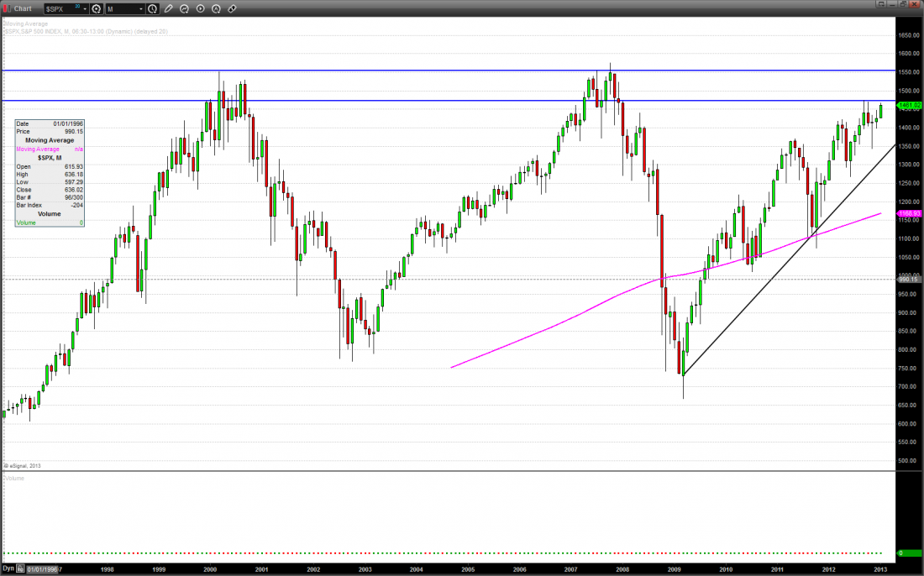The image size is (924, 576).
Task: Toggle the Dyn label in bottom bar
Action: (8, 569)
